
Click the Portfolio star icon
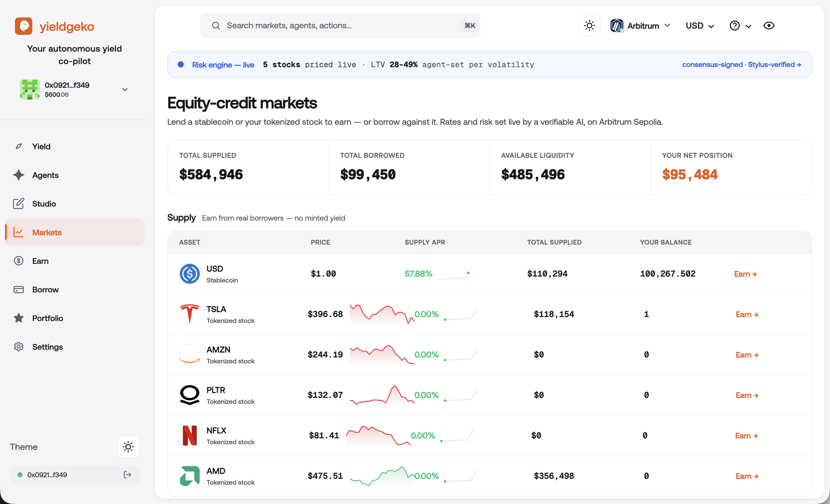tap(19, 318)
